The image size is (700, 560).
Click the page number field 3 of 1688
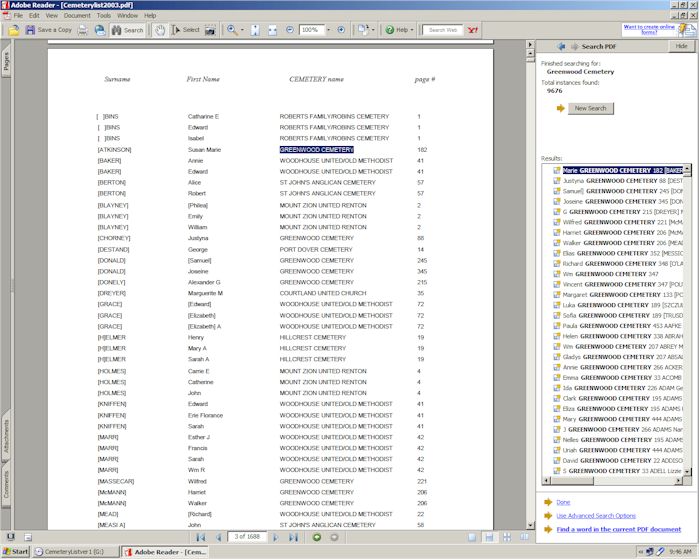[x=247, y=537]
